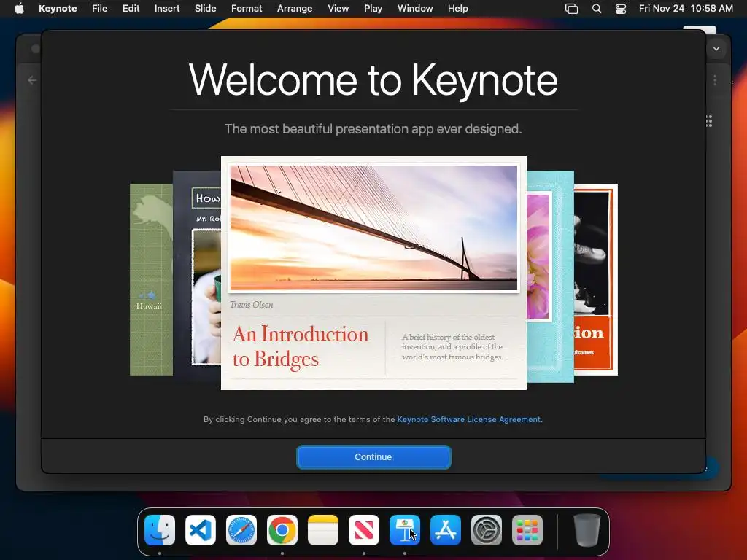This screenshot has height=560, width=747.
Task: Click the teal flower theme slide
Action: (x=550, y=276)
